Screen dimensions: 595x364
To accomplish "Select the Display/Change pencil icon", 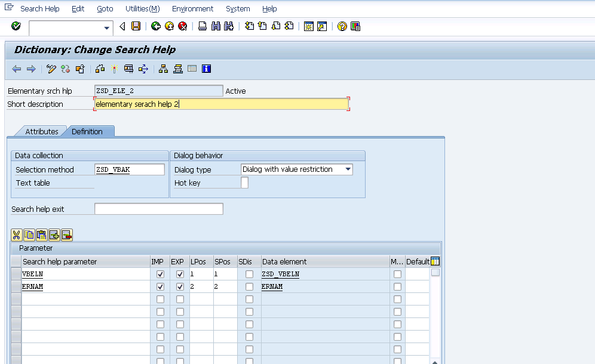I will click(51, 69).
